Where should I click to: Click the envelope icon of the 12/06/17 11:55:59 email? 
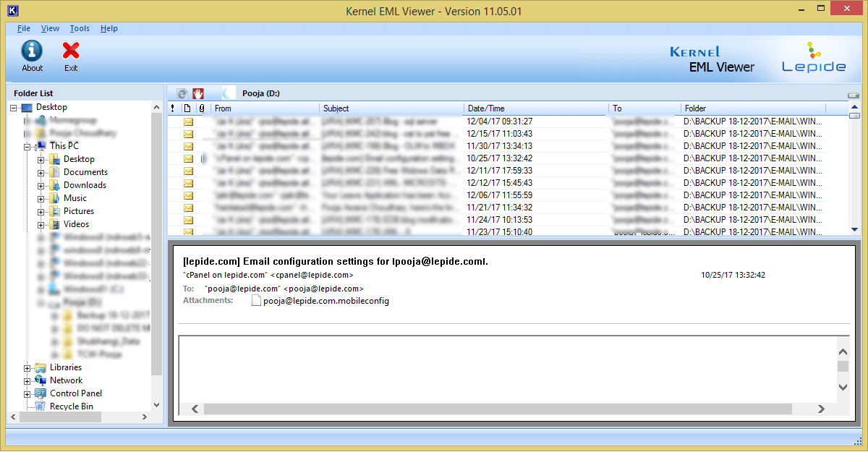[x=189, y=195]
